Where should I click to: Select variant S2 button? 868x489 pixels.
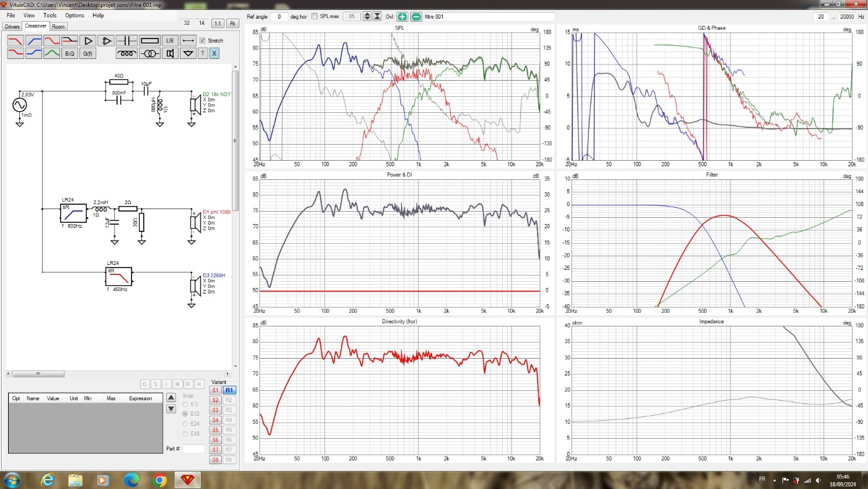point(215,400)
